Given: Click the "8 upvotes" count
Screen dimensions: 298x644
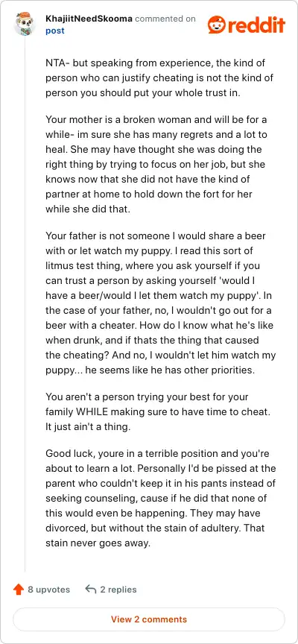Looking at the screenshot, I should (x=49, y=590).
